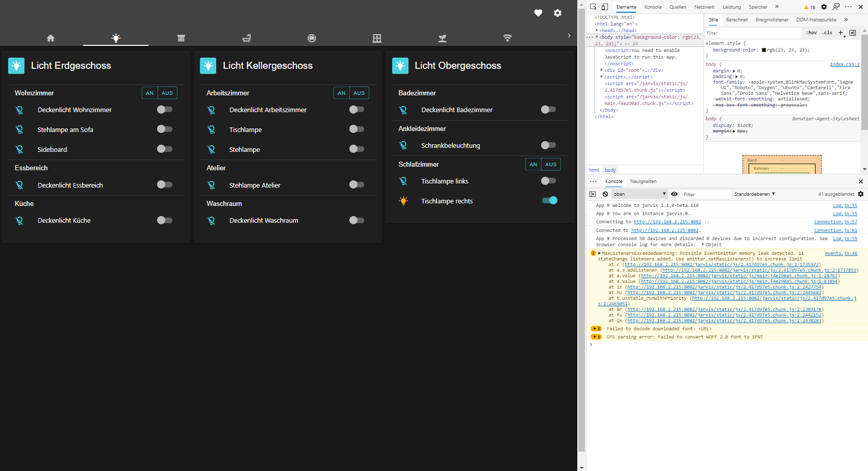Open the plant sprout tab icon
Image resolution: width=868 pixels, height=471 pixels.
pyautogui.click(x=442, y=38)
